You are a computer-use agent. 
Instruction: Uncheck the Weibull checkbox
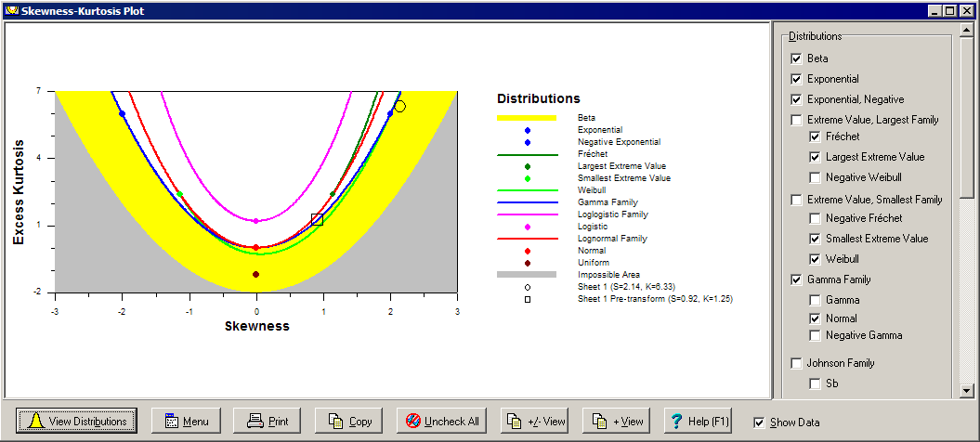pyautogui.click(x=815, y=259)
